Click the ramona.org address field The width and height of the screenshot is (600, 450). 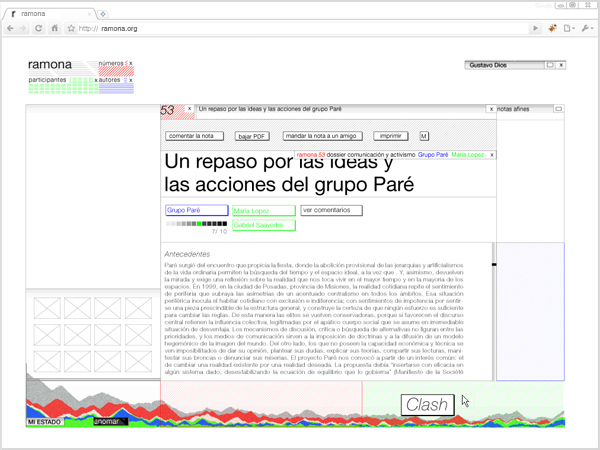(302, 28)
